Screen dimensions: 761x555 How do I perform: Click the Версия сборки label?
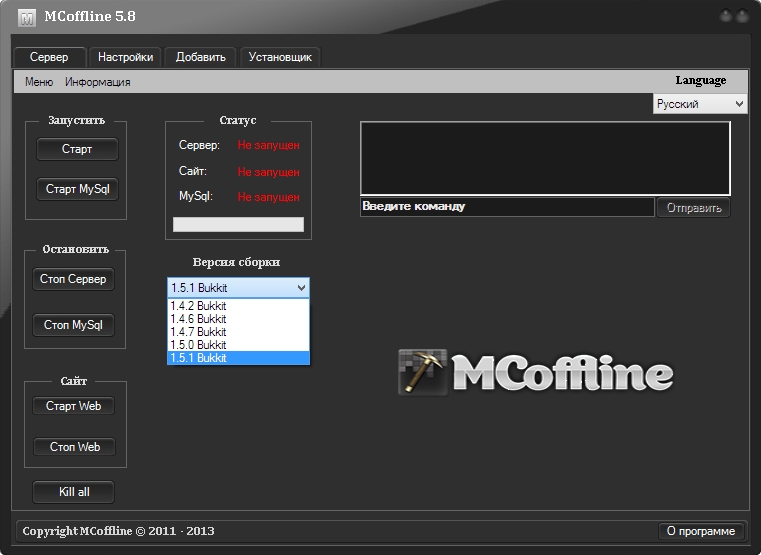pyautogui.click(x=236, y=262)
